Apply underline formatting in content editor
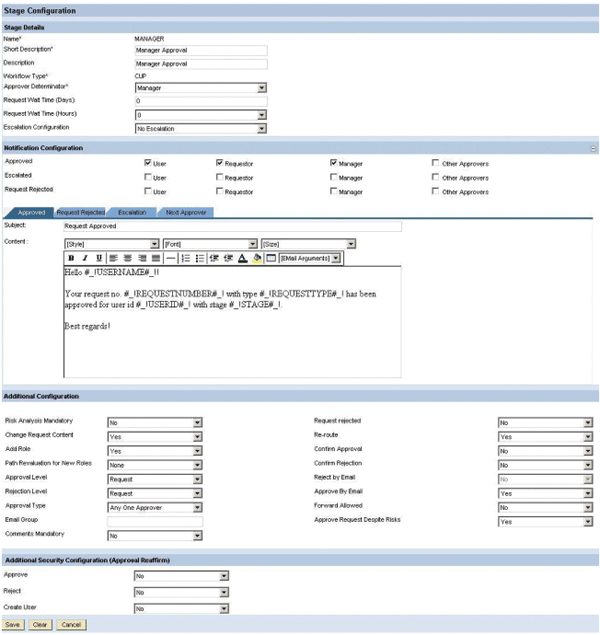Image resolution: width=600 pixels, height=635 pixels. click(x=99, y=258)
